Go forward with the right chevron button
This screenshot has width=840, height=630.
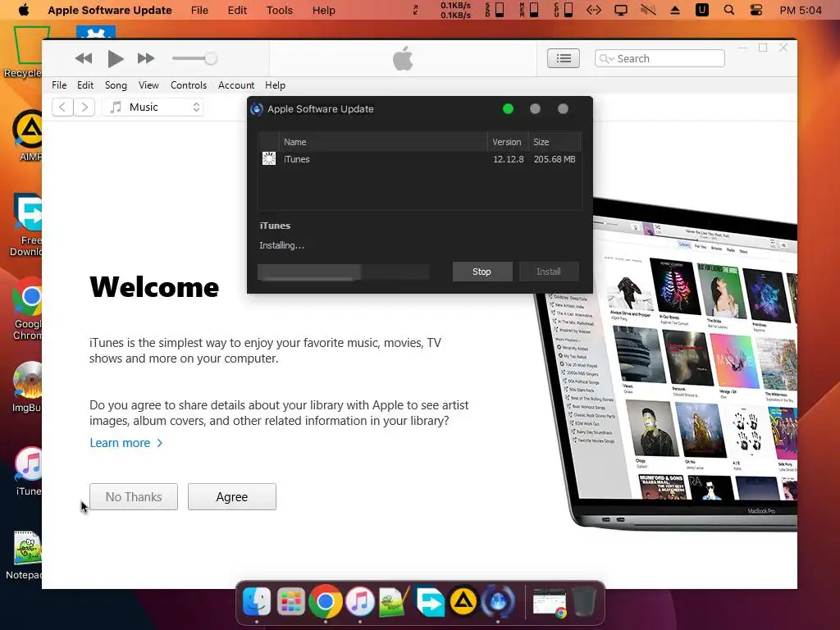pyautogui.click(x=84, y=107)
